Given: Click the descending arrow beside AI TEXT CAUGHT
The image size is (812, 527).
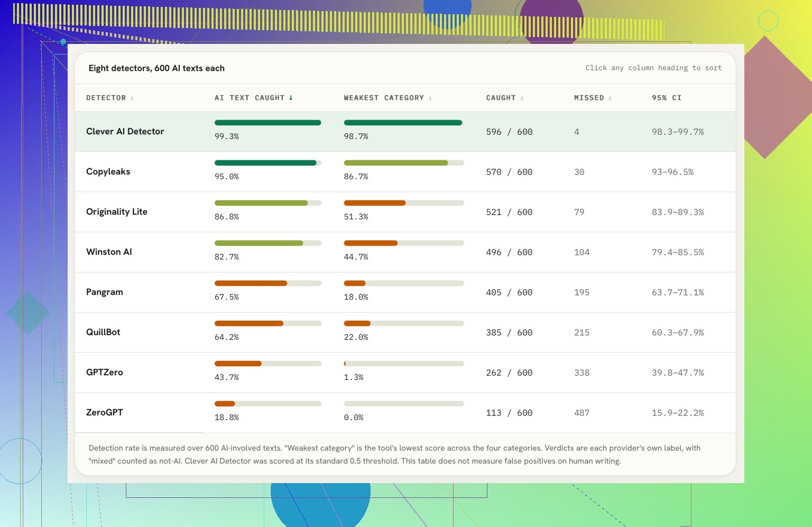Looking at the screenshot, I should (x=291, y=98).
